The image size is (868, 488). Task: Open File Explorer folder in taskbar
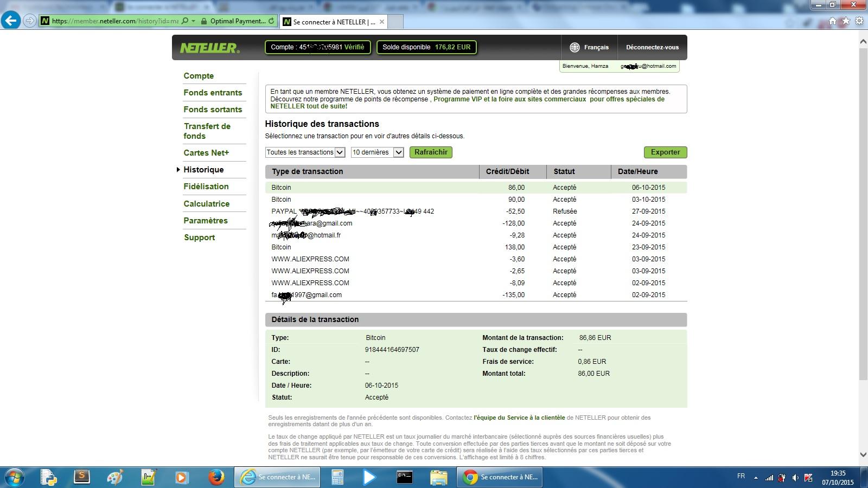438,477
